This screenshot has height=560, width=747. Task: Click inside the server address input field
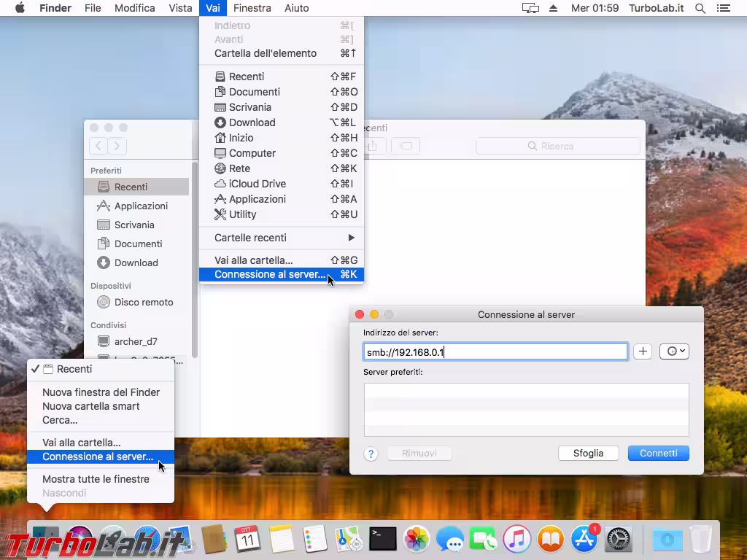496,351
